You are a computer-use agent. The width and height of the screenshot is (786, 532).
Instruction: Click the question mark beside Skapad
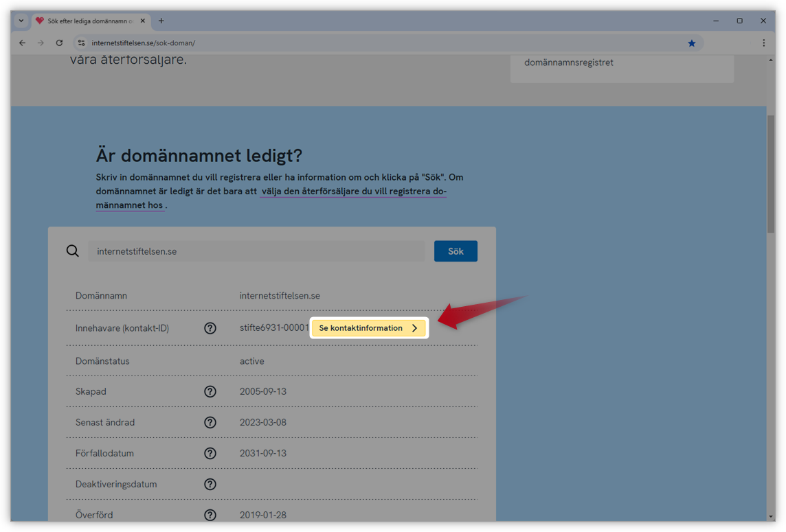pos(210,391)
